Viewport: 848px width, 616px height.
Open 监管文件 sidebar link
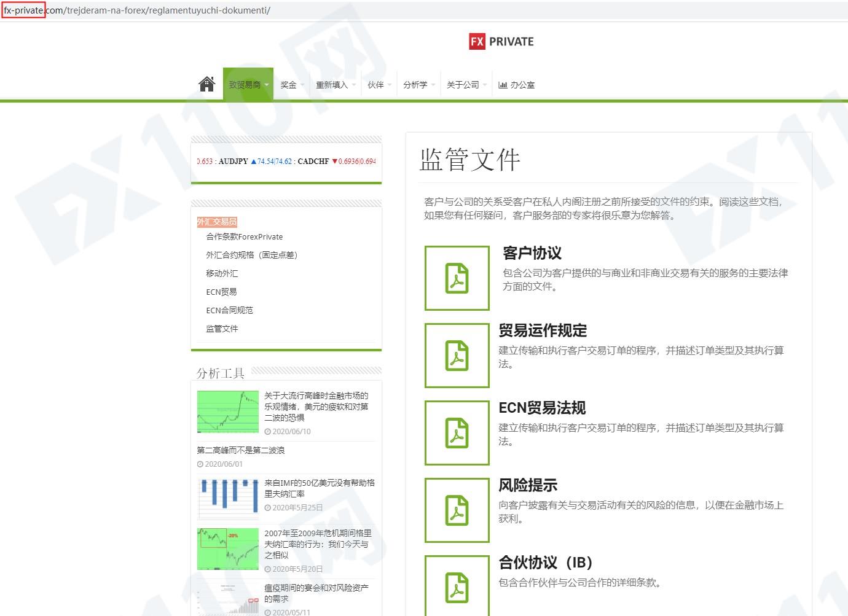pos(222,329)
